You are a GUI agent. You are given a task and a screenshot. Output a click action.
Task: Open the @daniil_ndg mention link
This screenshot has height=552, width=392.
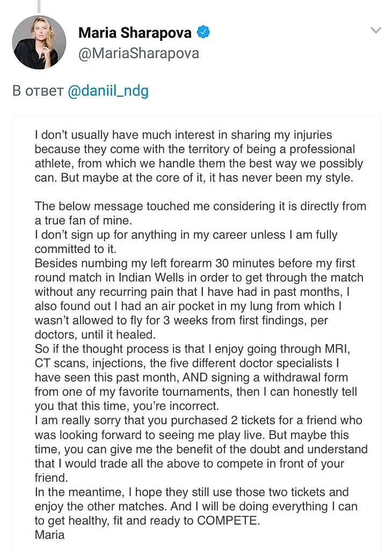click(x=108, y=91)
